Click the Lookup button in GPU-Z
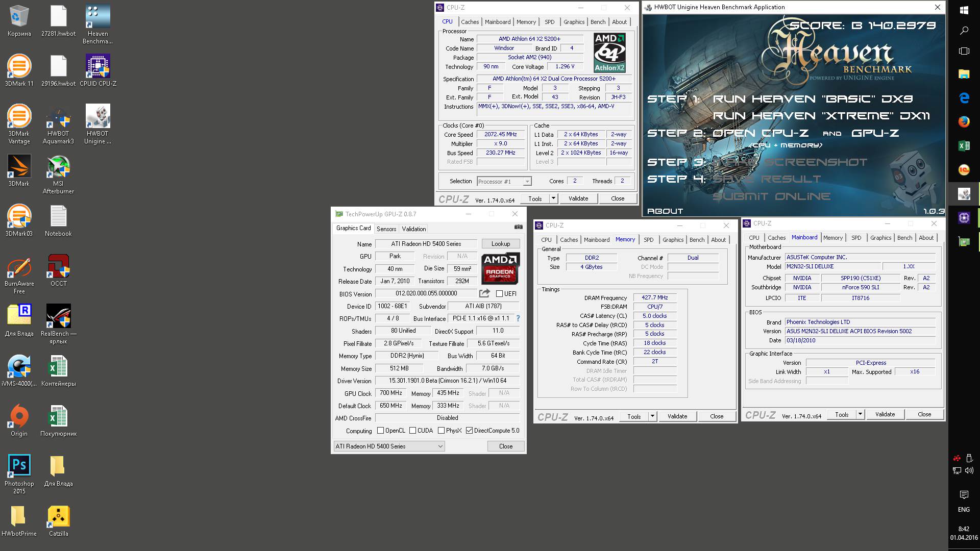Viewport: 980px width, 551px height. 501,244
